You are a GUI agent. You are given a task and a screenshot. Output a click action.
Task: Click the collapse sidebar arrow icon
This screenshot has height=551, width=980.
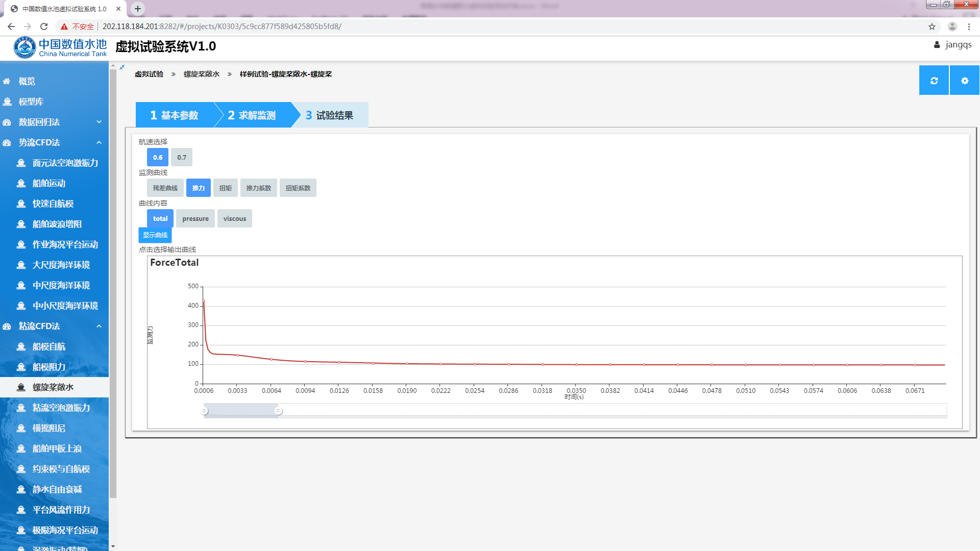pos(122,67)
